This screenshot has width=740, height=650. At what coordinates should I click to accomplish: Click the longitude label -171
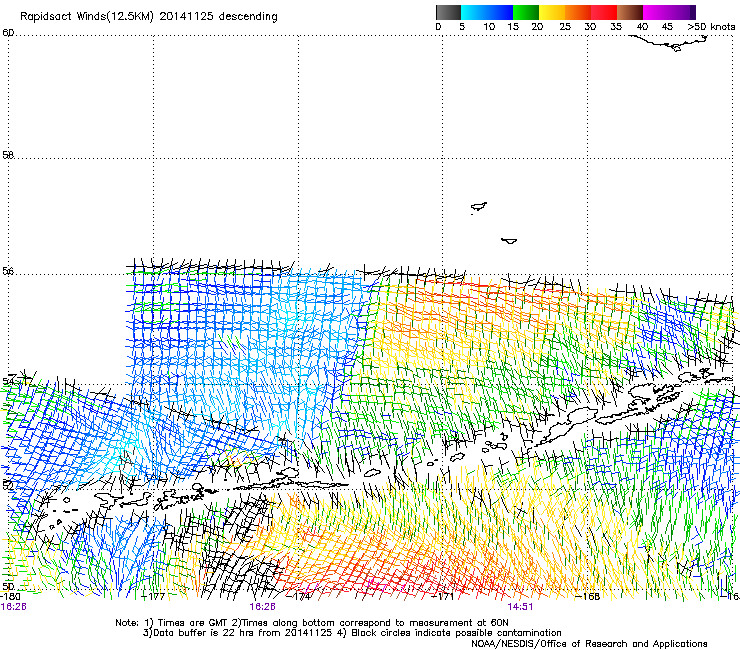click(x=443, y=597)
